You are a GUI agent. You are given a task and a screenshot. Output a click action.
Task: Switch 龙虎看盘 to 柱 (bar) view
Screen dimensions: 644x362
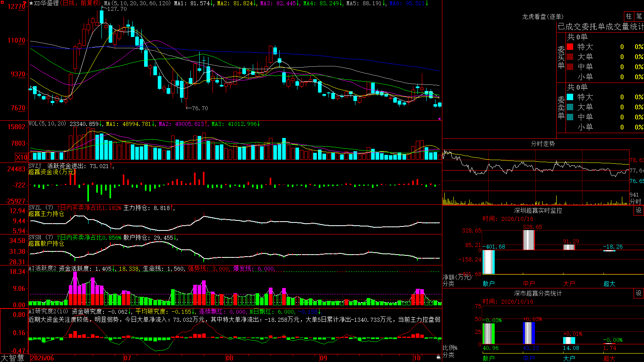[629, 16]
